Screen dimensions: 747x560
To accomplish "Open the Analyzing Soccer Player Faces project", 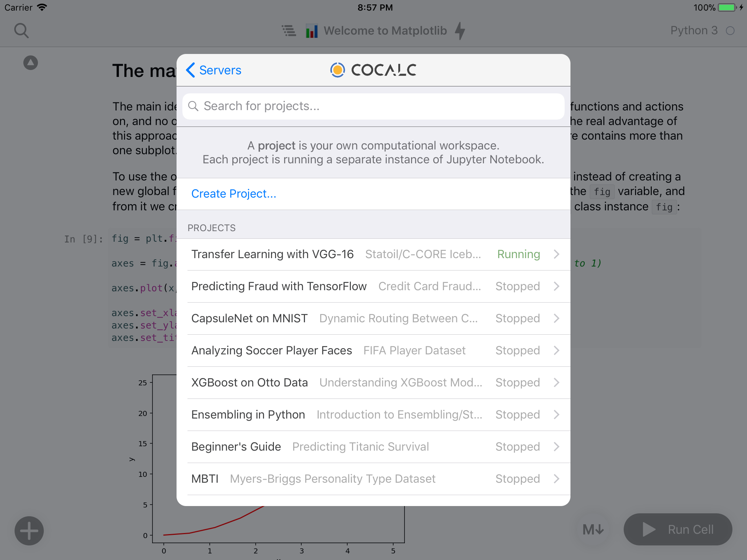I will 272,351.
